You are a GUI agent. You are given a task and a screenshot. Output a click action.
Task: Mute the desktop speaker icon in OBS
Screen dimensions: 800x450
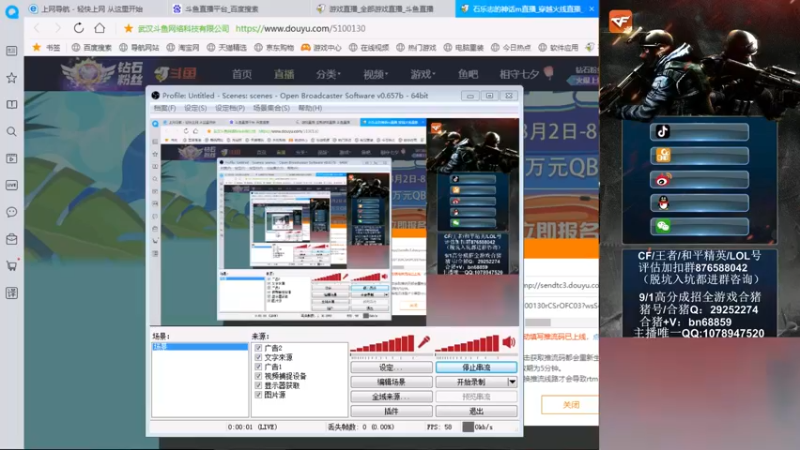(x=509, y=342)
